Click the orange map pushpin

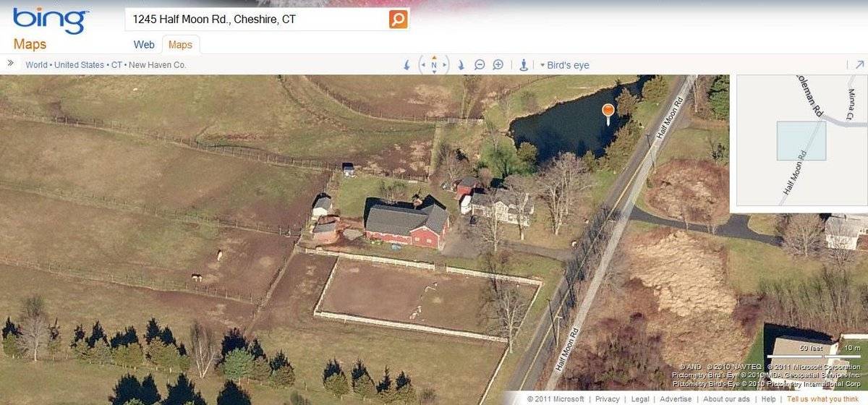[x=608, y=113]
